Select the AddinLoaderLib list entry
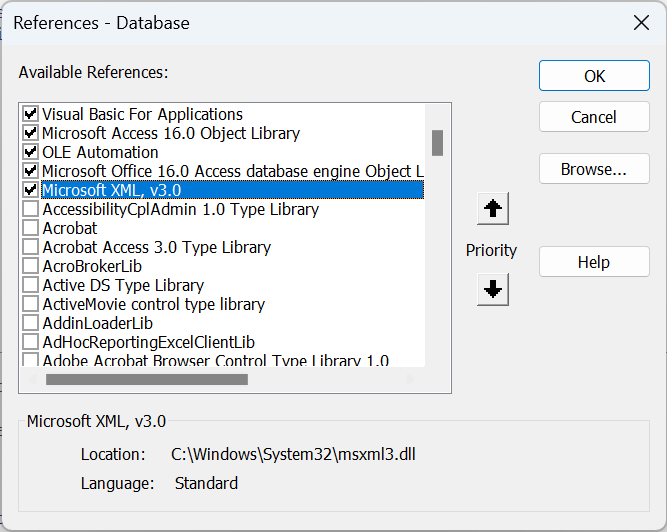667x532 pixels. pos(97,323)
